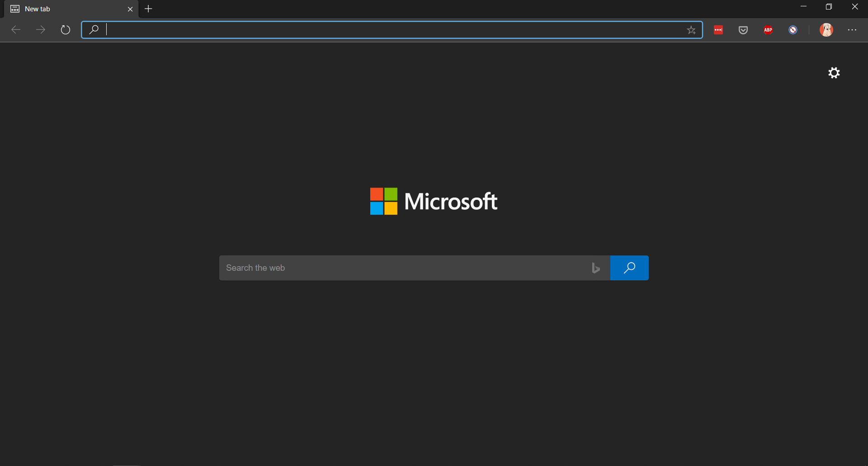Click the blue search magnifier button
This screenshot has width=868, height=466.
pos(629,268)
